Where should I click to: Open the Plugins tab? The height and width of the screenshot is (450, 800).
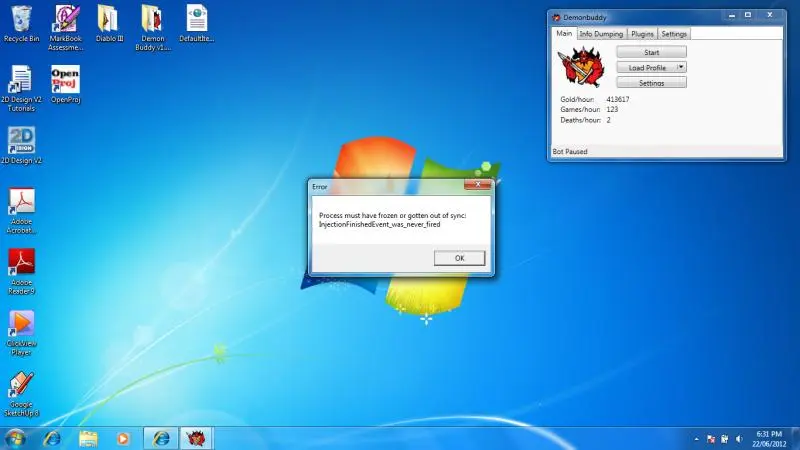[642, 34]
